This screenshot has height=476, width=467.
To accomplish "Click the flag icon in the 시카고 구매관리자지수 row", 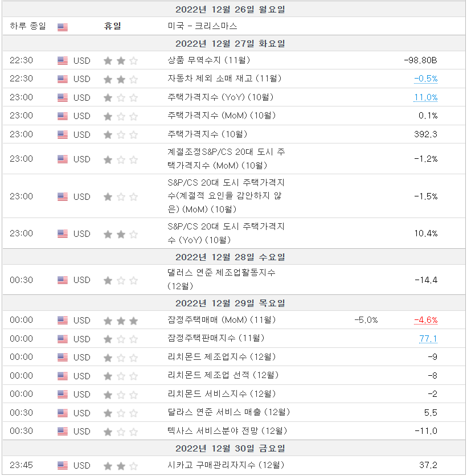I will coord(63,466).
